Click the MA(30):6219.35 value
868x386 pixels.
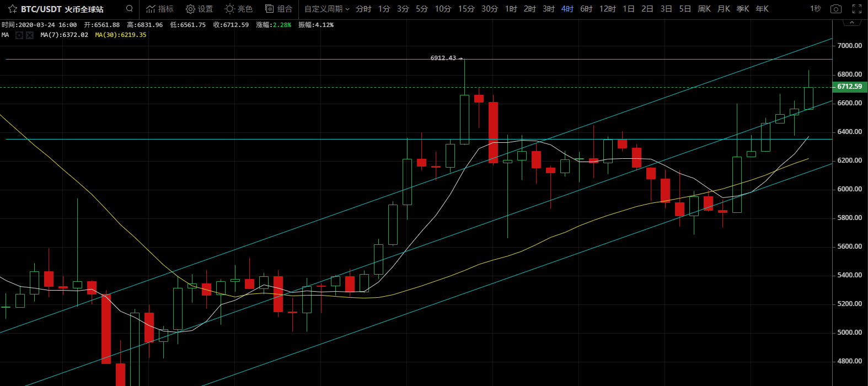121,35
